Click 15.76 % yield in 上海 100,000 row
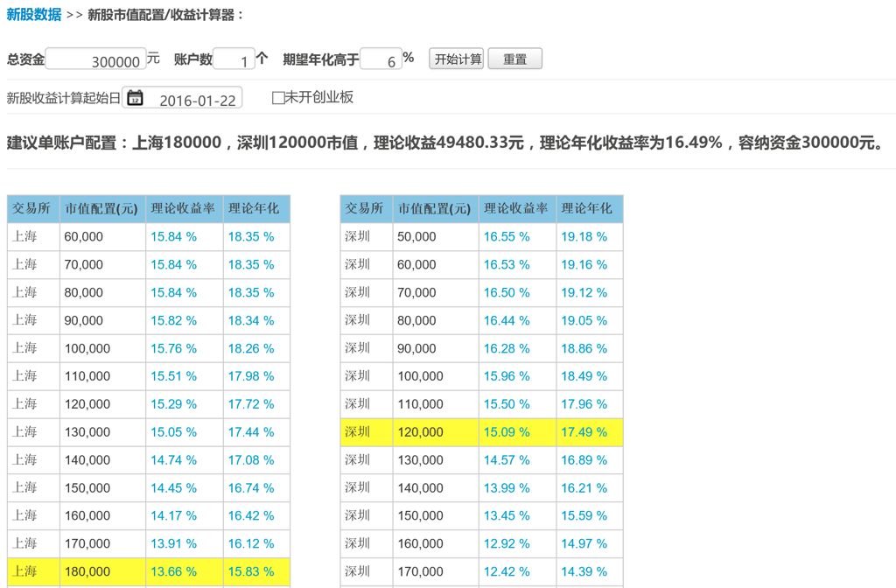Image resolution: width=896 pixels, height=588 pixels. (174, 348)
